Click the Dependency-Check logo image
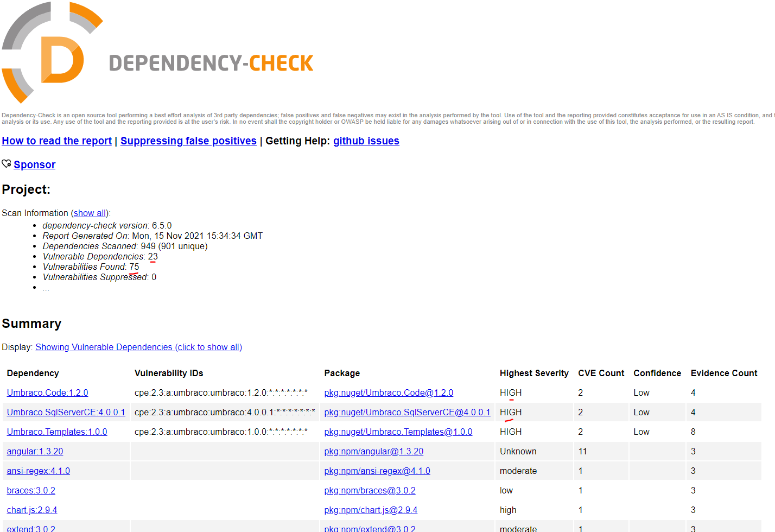 point(157,53)
